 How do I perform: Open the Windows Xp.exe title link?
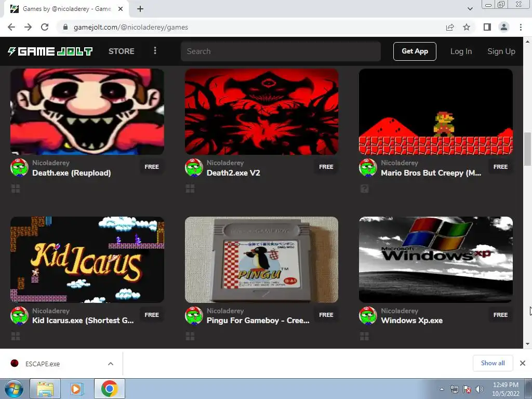[412, 321]
